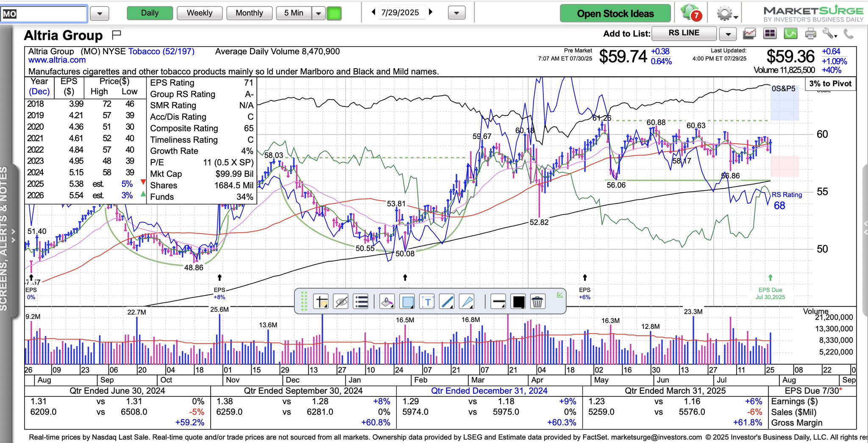868x443 pixels.
Task: Click the 2026 estimate 3% value
Action: point(127,195)
